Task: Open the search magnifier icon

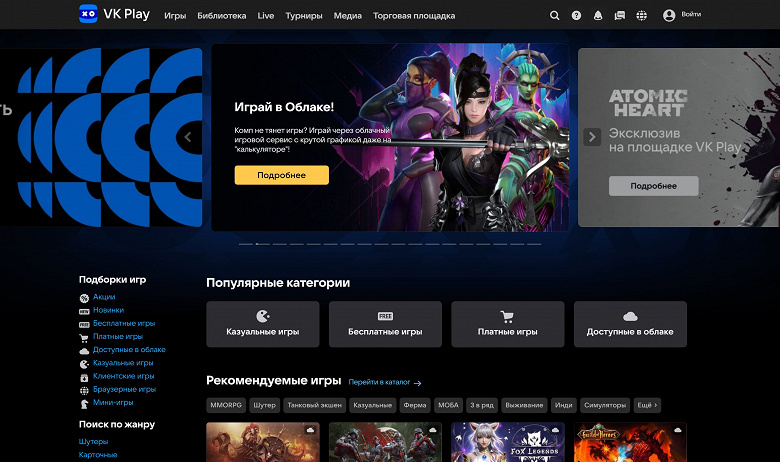Action: (x=554, y=15)
